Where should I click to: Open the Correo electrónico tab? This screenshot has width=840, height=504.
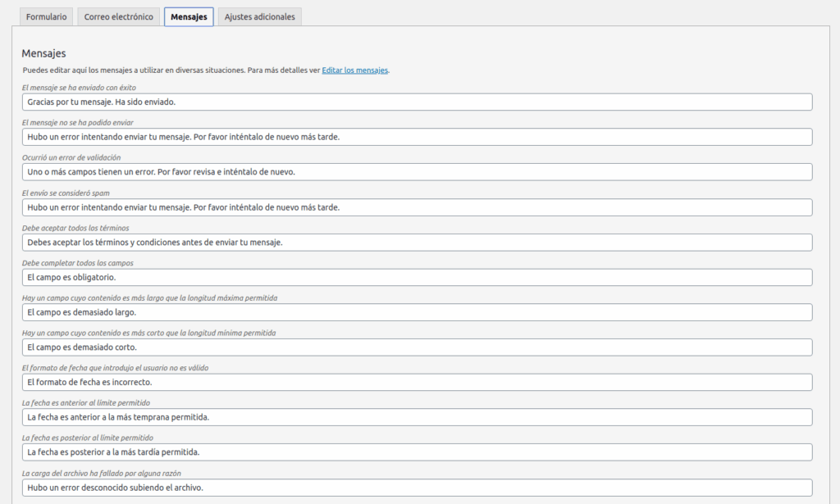(x=118, y=16)
